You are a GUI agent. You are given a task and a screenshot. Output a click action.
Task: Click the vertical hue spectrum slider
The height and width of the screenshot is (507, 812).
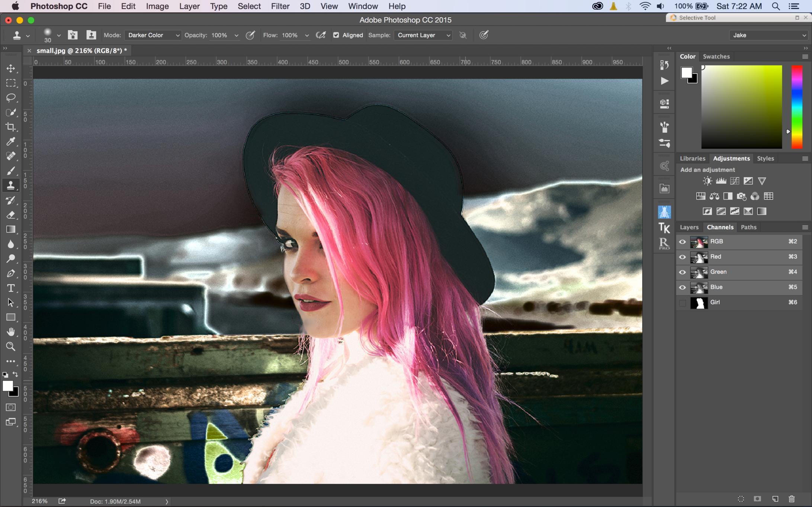point(797,107)
